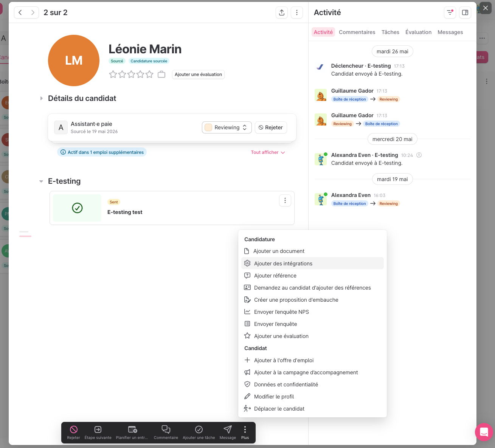Open the activity filter icon

[450, 12]
